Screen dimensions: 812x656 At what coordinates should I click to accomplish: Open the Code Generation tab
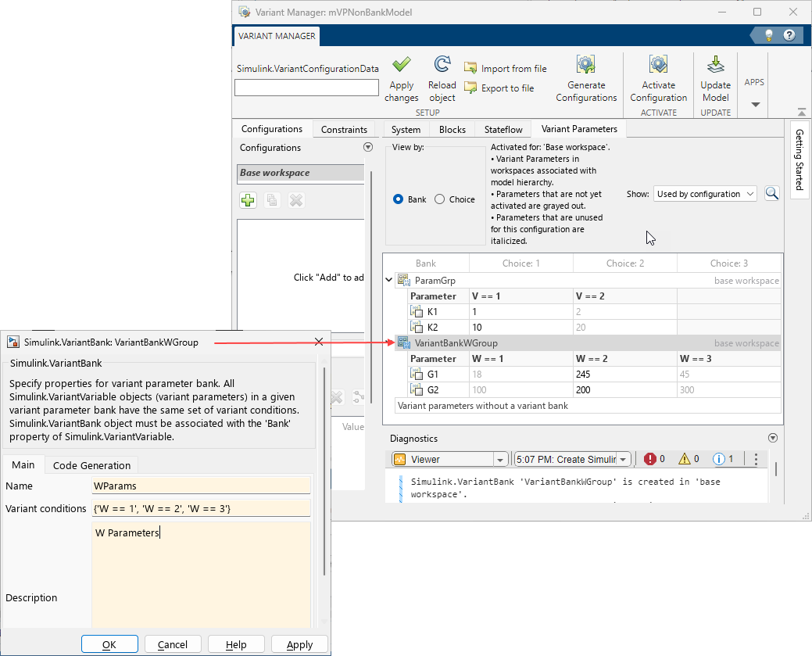click(x=95, y=465)
